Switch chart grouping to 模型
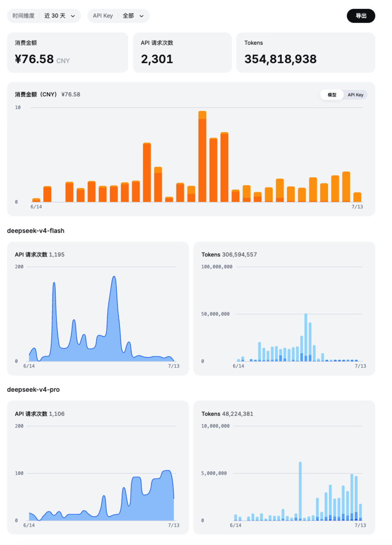The height and width of the screenshot is (545, 392). coord(332,95)
